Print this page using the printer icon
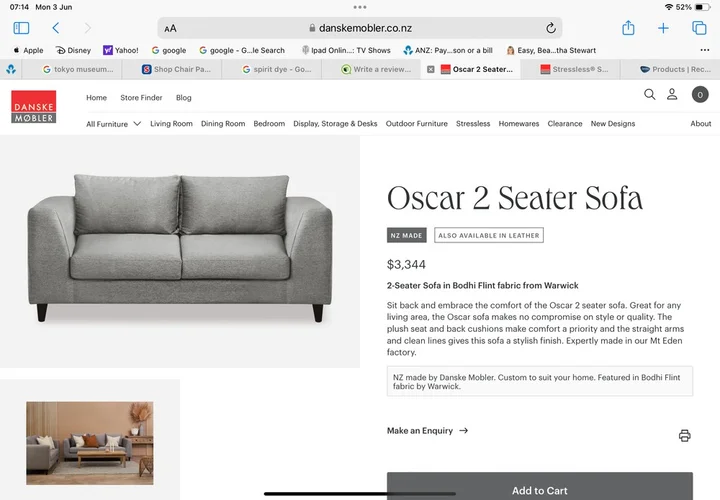Image resolution: width=720 pixels, height=500 pixels. coord(684,435)
